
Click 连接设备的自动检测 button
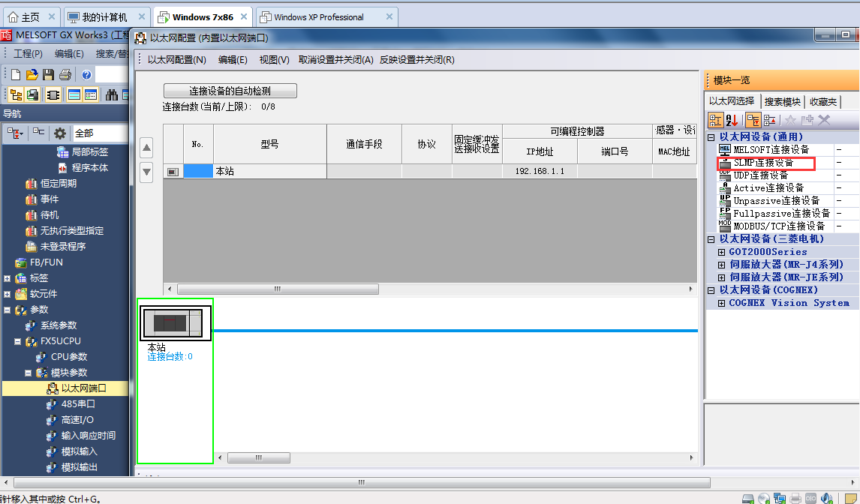click(230, 91)
